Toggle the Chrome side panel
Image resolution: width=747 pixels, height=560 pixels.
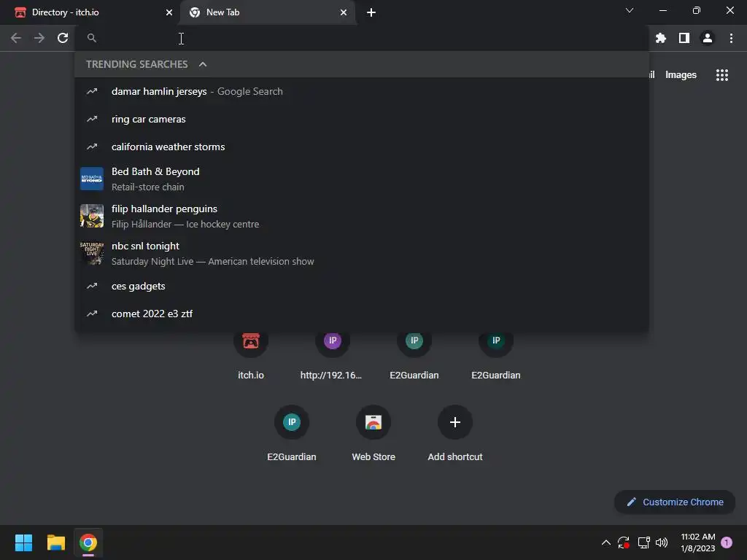coord(684,38)
